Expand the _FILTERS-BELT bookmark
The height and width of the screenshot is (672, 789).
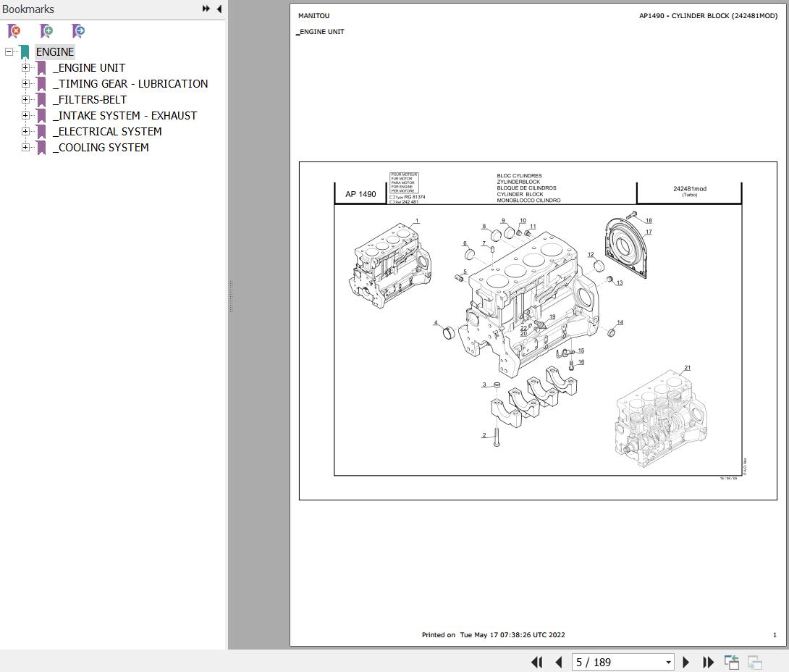click(25, 100)
